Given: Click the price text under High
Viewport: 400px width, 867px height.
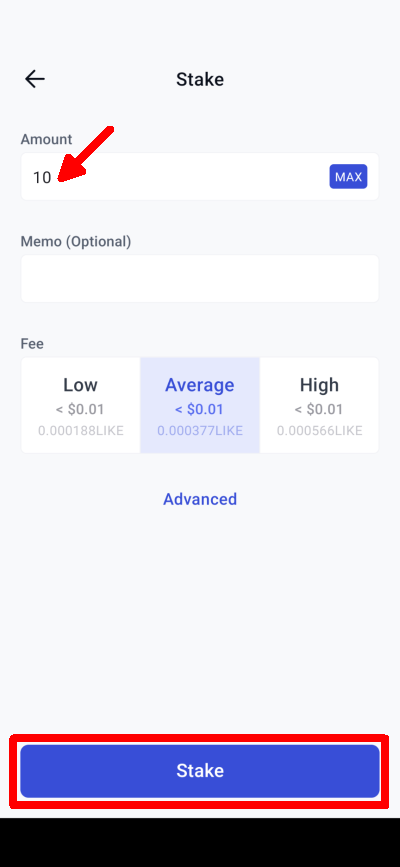Looking at the screenshot, I should (x=319, y=410).
